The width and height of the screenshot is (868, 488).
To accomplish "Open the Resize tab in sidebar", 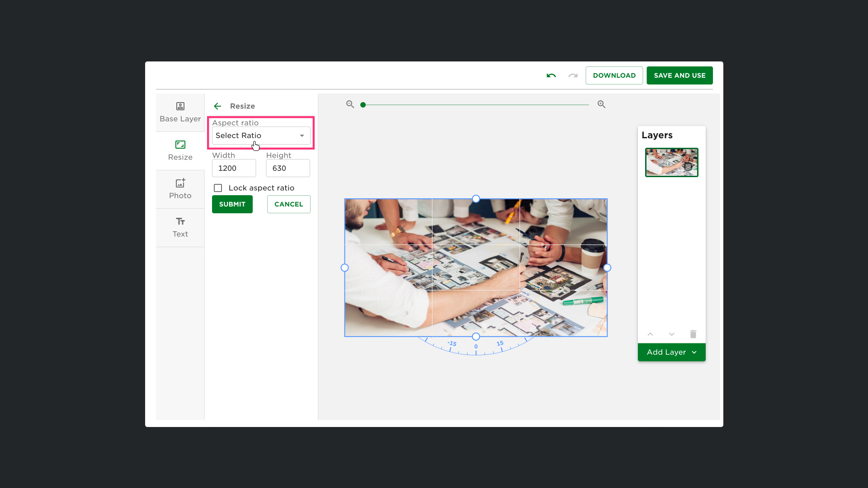I will (x=180, y=151).
